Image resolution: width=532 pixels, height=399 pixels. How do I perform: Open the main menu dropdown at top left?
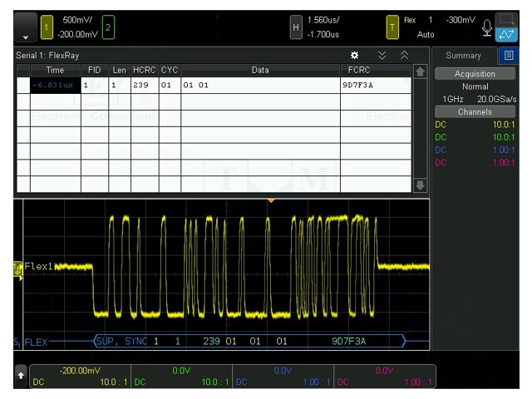26,27
